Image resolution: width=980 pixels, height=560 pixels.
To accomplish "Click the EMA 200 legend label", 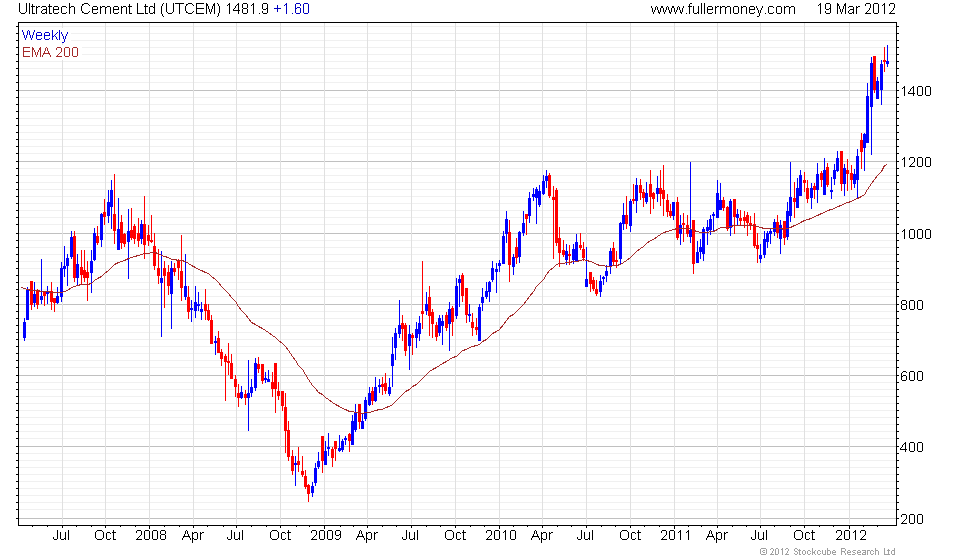I will (x=50, y=52).
